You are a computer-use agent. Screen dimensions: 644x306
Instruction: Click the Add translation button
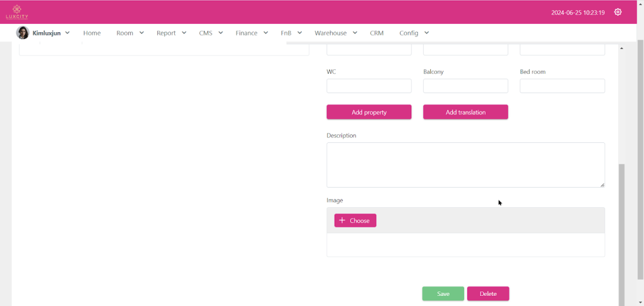465,112
